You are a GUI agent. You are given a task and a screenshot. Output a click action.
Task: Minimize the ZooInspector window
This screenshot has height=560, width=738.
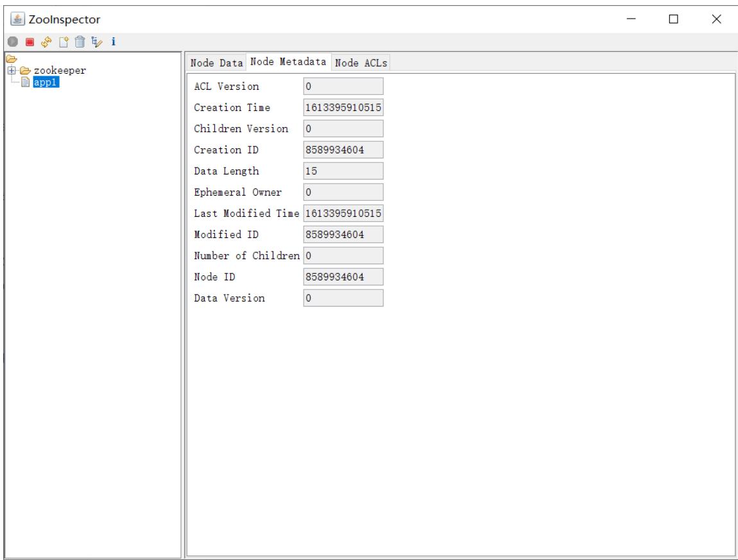(x=631, y=19)
